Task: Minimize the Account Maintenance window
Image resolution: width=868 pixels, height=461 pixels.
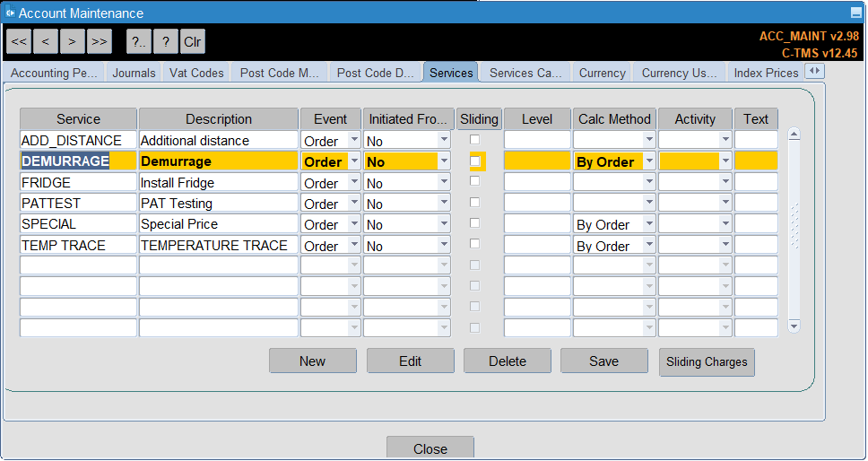Action: click(x=855, y=13)
